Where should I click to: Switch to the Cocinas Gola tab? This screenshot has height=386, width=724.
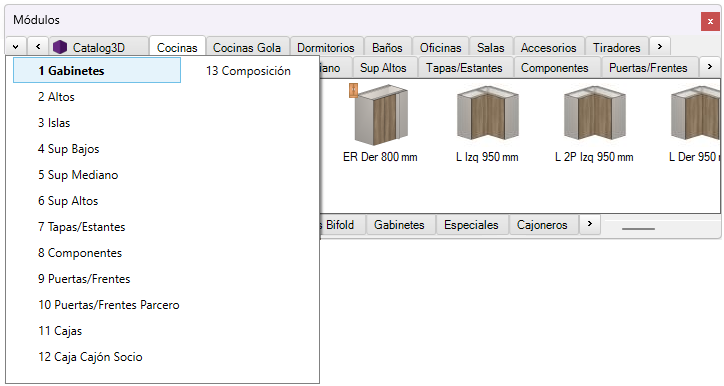pyautogui.click(x=247, y=48)
